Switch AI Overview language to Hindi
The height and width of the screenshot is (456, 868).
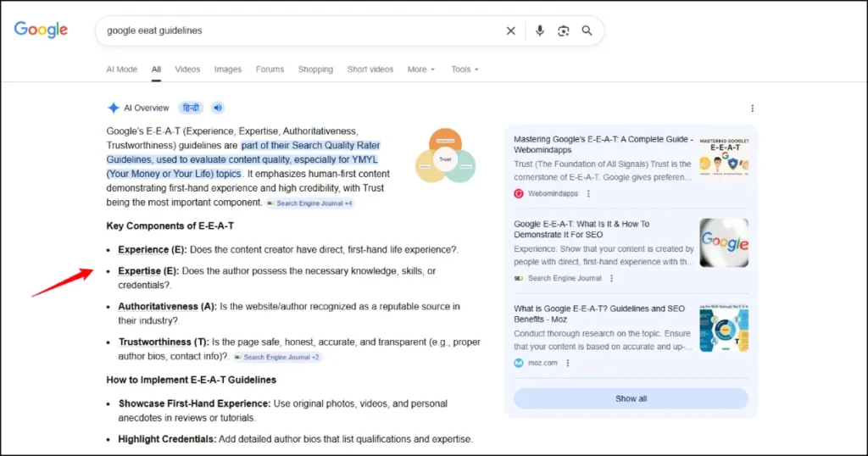(x=191, y=108)
